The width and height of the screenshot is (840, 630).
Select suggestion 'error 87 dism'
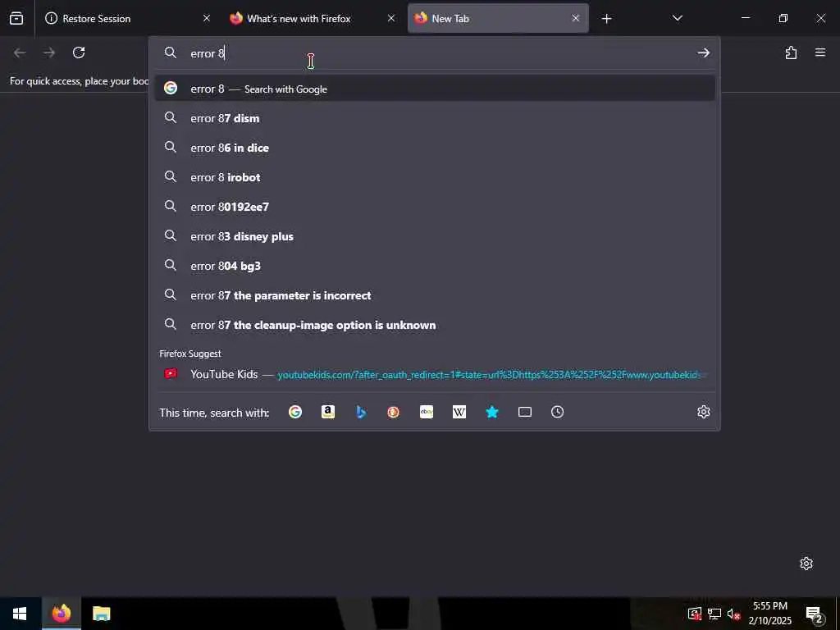click(435, 118)
